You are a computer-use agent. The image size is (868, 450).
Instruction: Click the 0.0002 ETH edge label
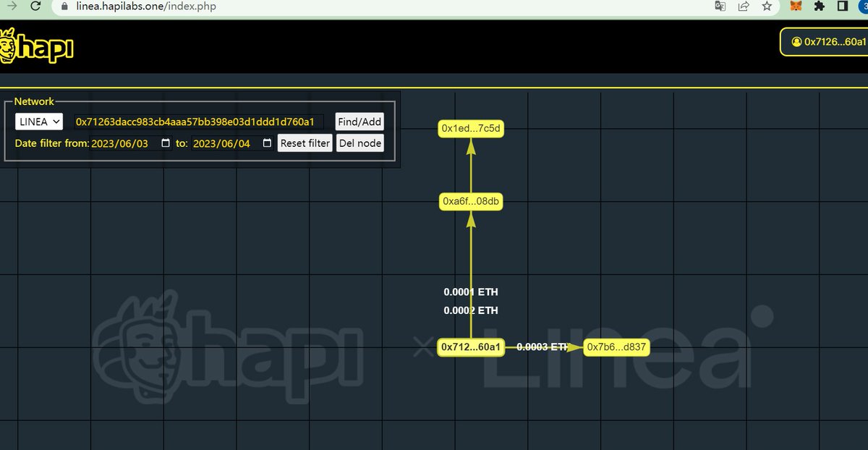tap(471, 310)
